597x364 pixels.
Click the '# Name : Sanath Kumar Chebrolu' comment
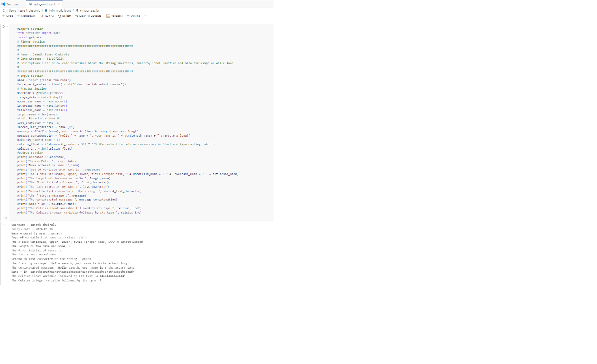(x=43, y=54)
